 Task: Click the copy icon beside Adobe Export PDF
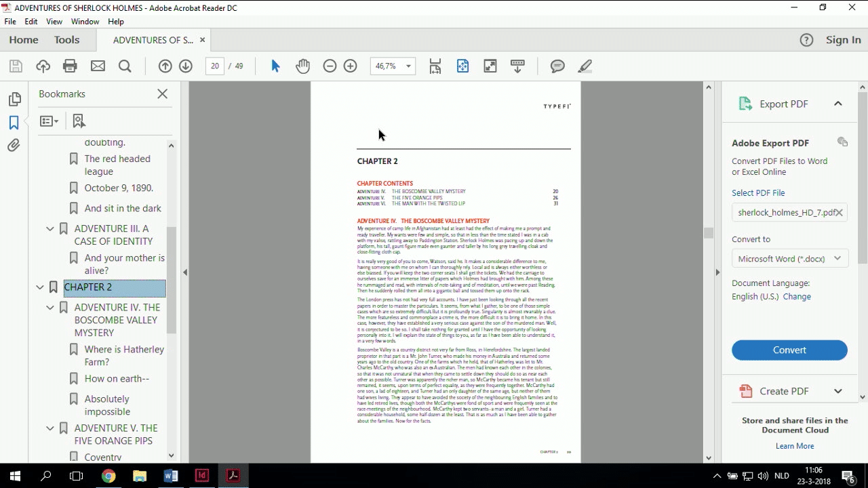point(842,142)
